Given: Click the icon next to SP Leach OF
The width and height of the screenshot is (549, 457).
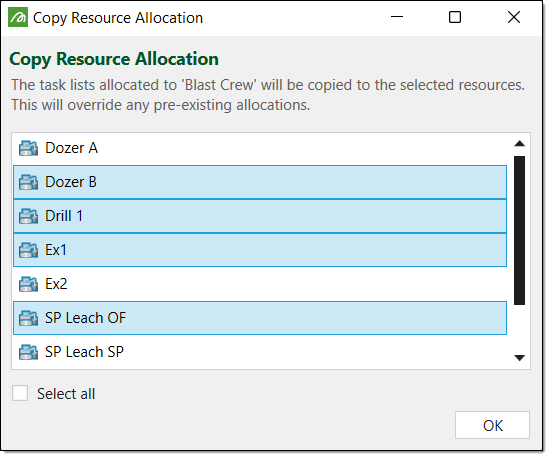Looking at the screenshot, I should pyautogui.click(x=28, y=318).
